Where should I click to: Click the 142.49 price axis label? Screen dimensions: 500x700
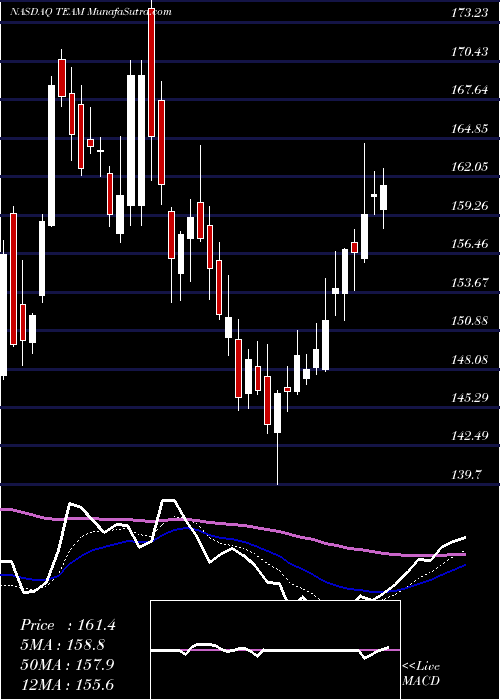(x=470, y=436)
